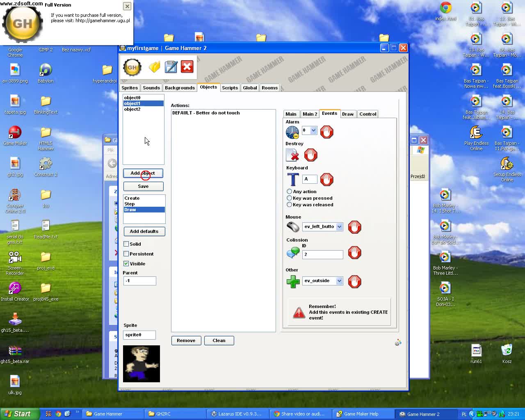Click the Clean actions button
This screenshot has height=420, width=525.
[x=219, y=340]
